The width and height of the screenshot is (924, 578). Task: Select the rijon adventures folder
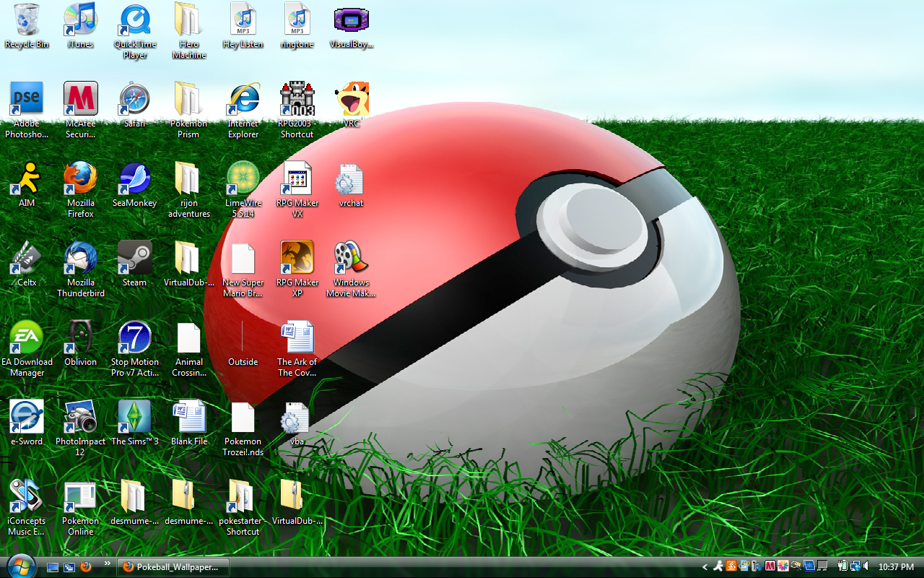pyautogui.click(x=188, y=190)
